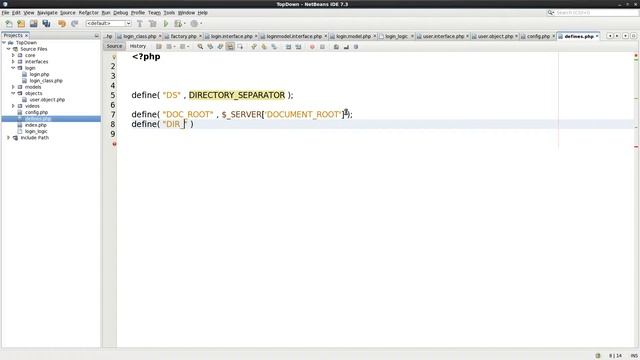Click the Next Bookmark icon
Screen dimensions: 640x360
tap(264, 47)
